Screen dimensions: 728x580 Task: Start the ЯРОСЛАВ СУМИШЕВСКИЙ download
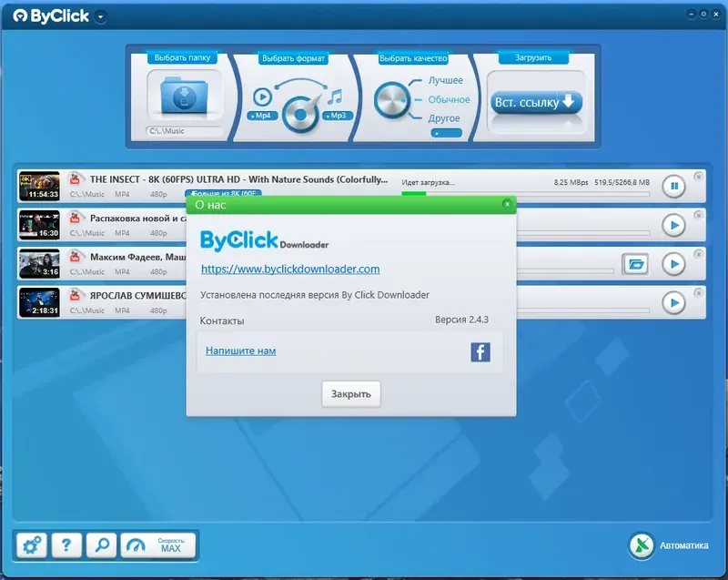point(673,303)
